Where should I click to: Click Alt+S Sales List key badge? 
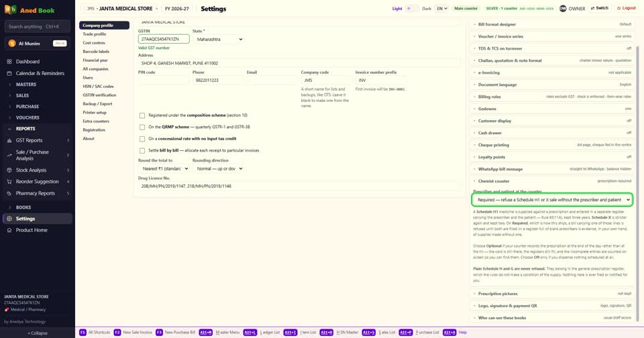pyautogui.click(x=368, y=332)
